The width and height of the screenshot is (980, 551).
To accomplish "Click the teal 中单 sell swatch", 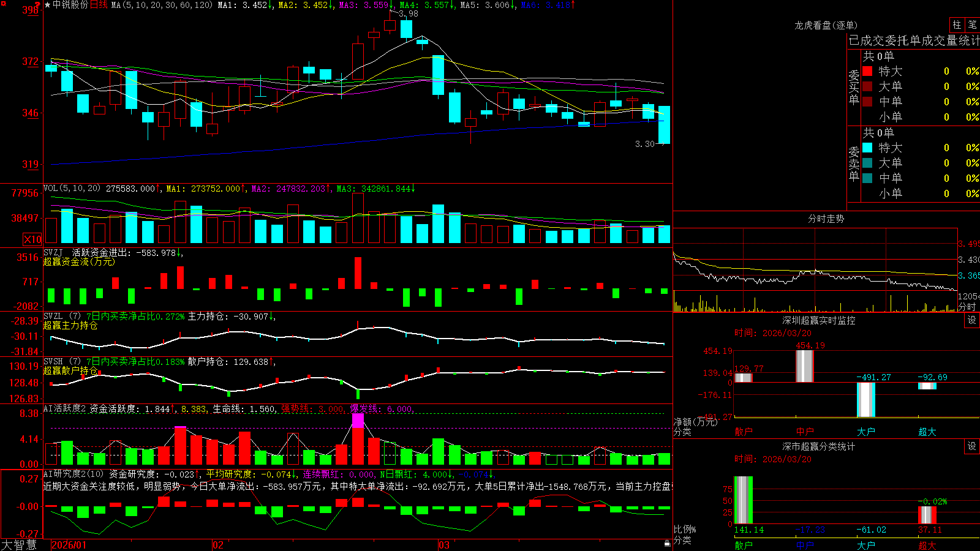I will (867, 178).
